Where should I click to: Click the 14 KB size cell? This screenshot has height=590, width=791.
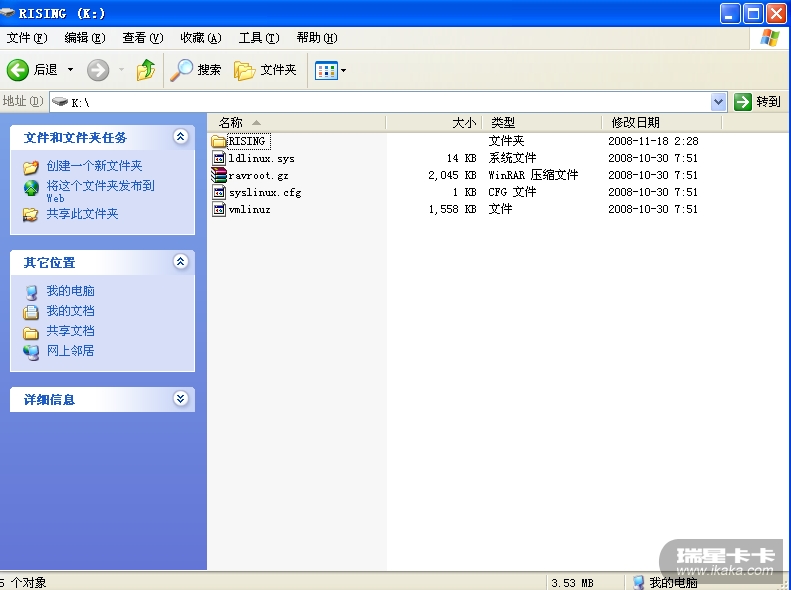tap(461, 158)
